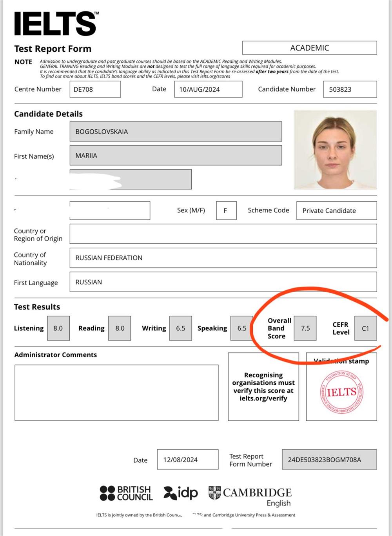Click the 'Listening' label
The height and width of the screenshot is (536, 392).
point(29,328)
